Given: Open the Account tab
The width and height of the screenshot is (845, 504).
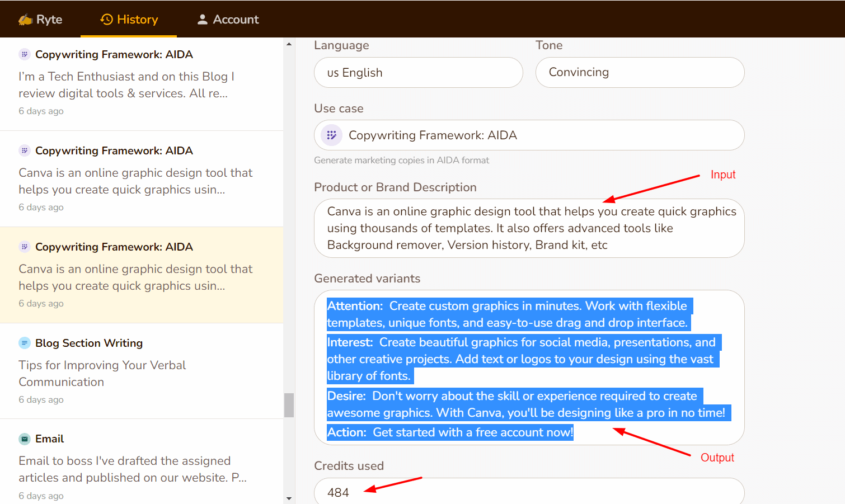Looking at the screenshot, I should pyautogui.click(x=228, y=20).
